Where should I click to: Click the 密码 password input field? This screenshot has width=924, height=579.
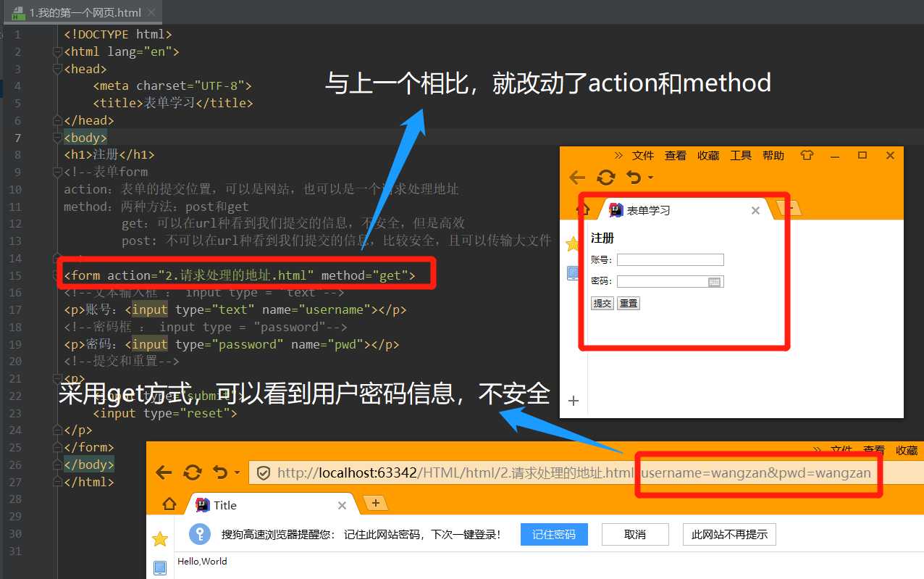671,282
